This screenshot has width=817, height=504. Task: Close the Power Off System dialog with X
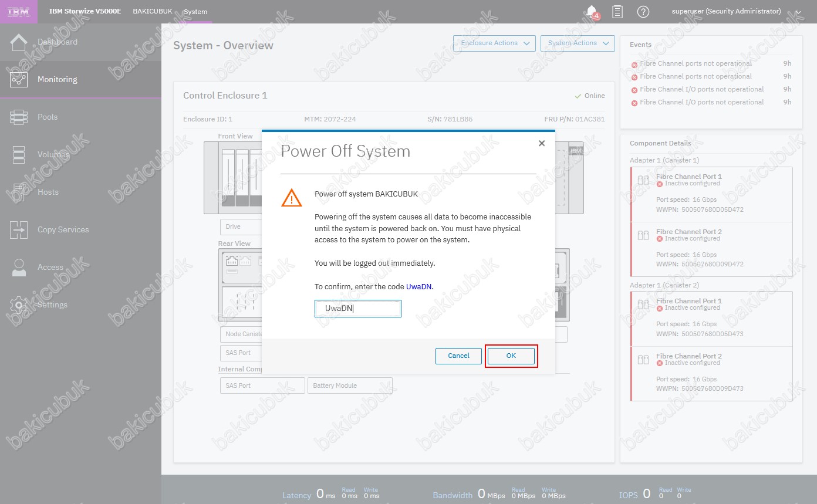pyautogui.click(x=542, y=143)
